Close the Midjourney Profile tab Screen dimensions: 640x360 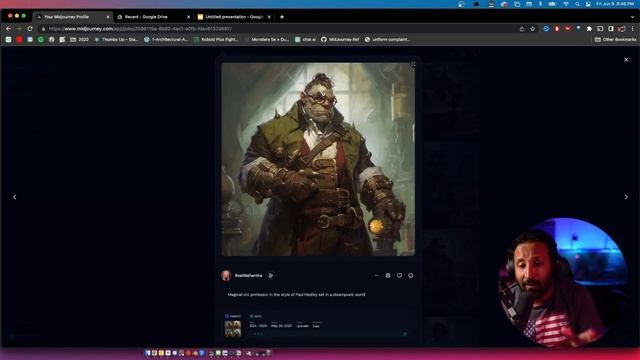[x=108, y=17]
